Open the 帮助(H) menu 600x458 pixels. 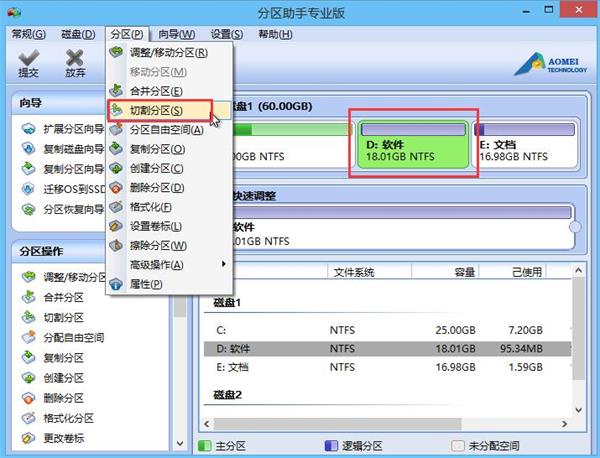pos(275,34)
